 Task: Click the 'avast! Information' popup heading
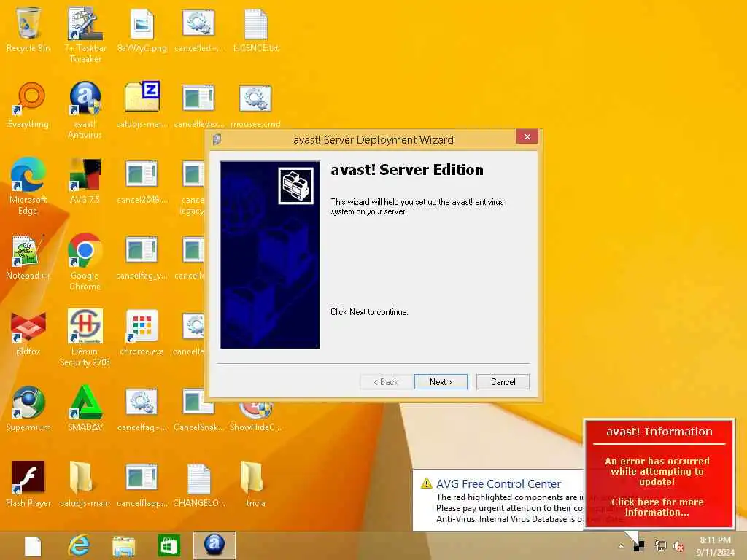659,432
